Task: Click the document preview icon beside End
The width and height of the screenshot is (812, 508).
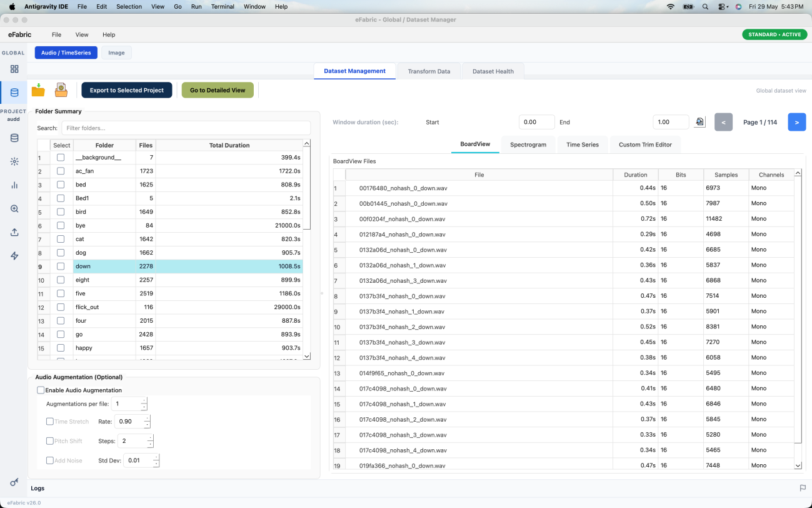Action: pyautogui.click(x=700, y=122)
